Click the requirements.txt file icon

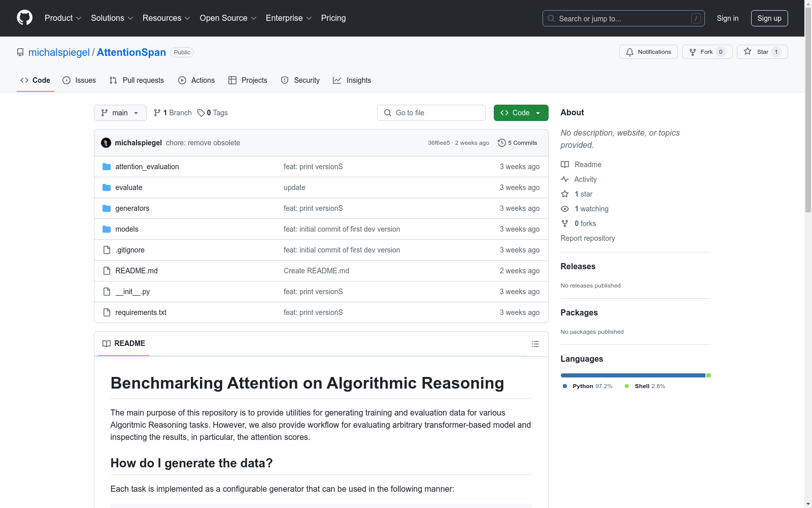[x=107, y=312]
